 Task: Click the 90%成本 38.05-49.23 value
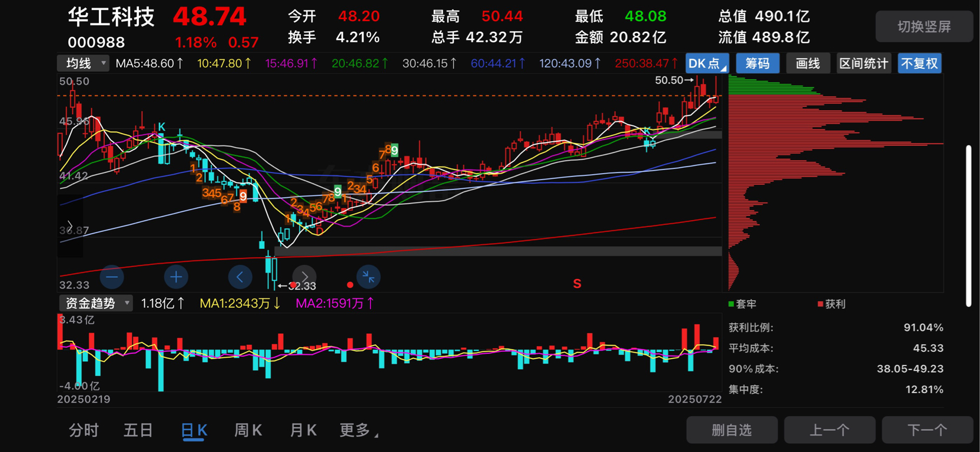point(910,368)
